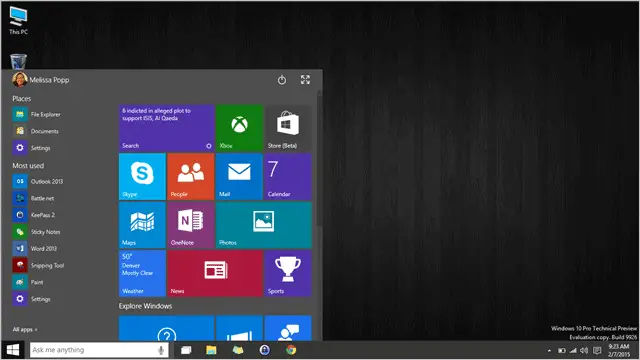Click the Task View taskbar icon
The image size is (640, 360).
point(186,350)
